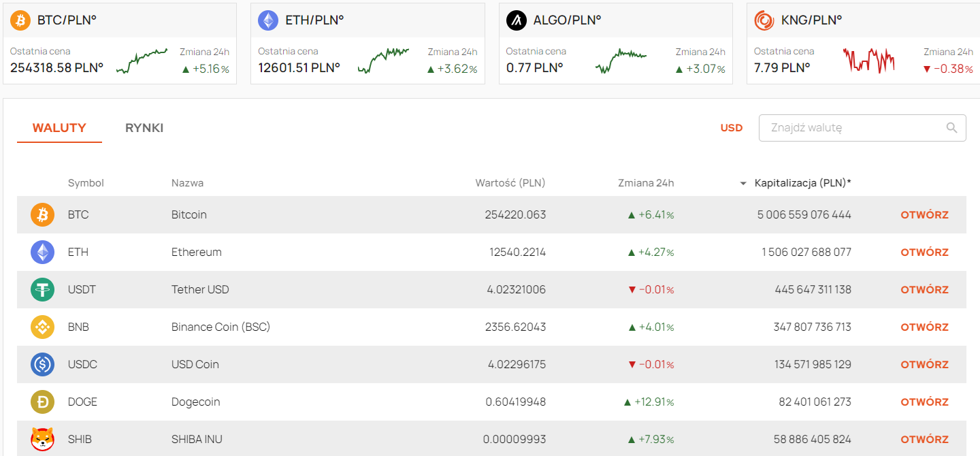Viewport: 980px width, 456px height.
Task: Click the Ethereum name in the table
Action: (x=197, y=253)
